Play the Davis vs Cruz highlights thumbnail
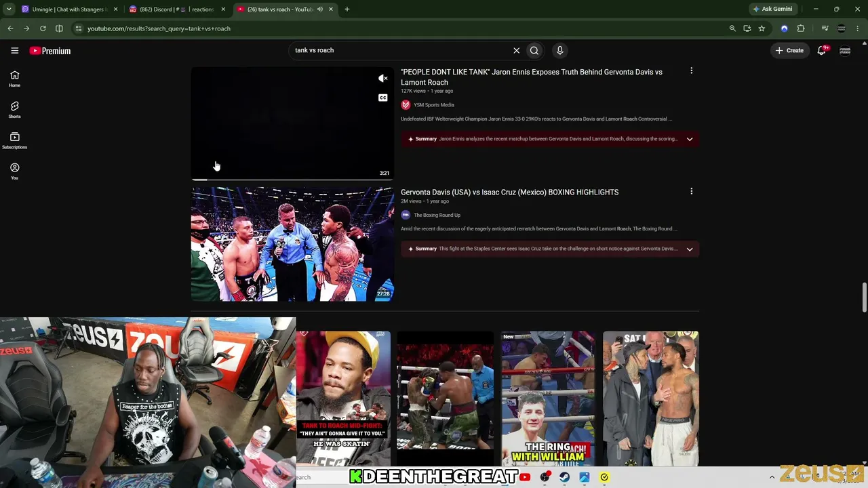 click(x=292, y=244)
